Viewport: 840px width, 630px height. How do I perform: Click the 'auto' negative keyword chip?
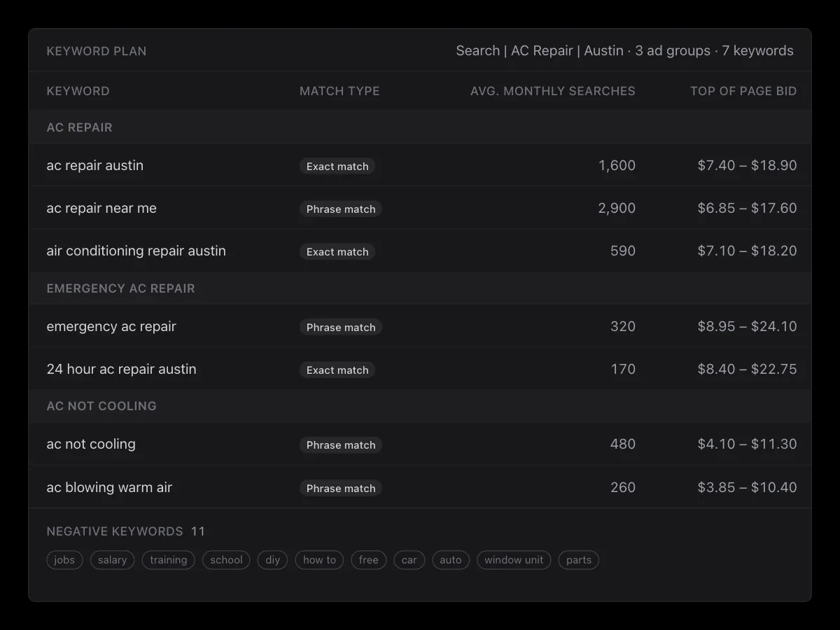451,560
